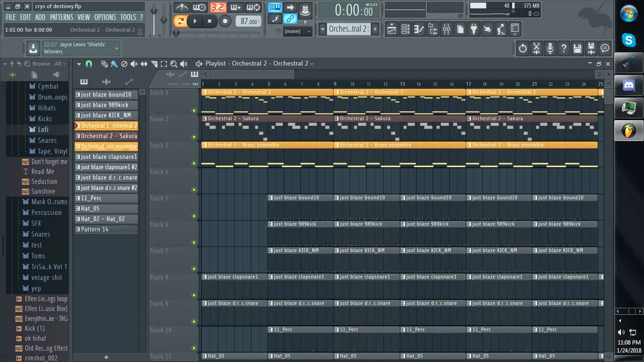The image size is (644, 362).
Task: Select 'Pattern 14' in the picker list
Action: click(106, 229)
